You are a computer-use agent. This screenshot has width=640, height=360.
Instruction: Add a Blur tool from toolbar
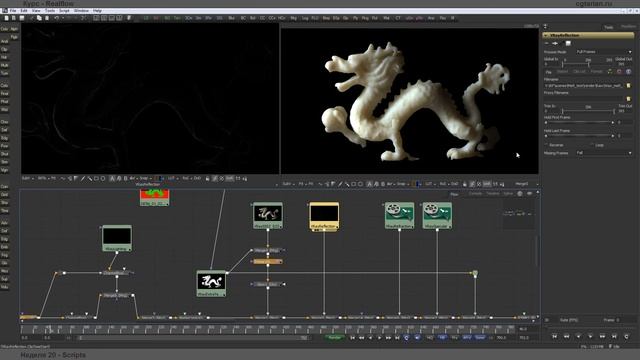click(x=231, y=18)
